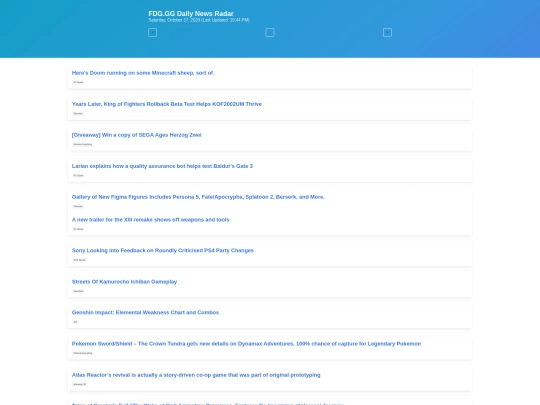The image size is (540, 405).
Task: Click source tag under Herzog Zwei giveaway headline
Action: click(x=83, y=144)
